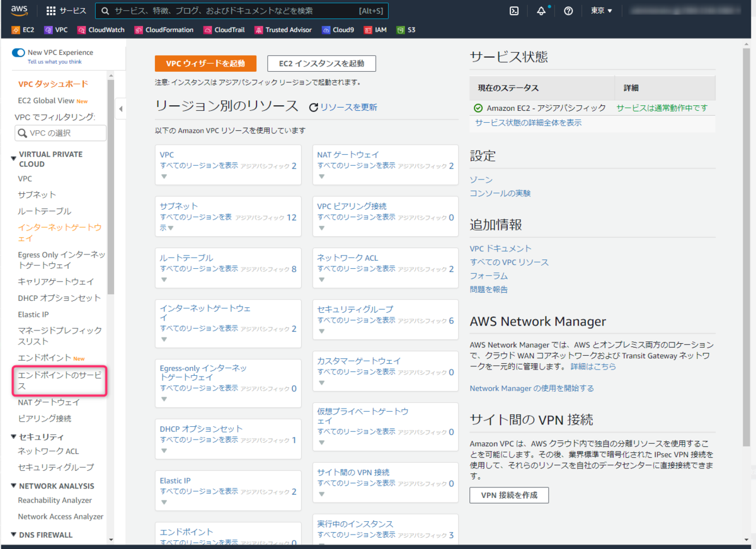Open the notifications bell icon
This screenshot has height=549, width=756.
[x=541, y=11]
